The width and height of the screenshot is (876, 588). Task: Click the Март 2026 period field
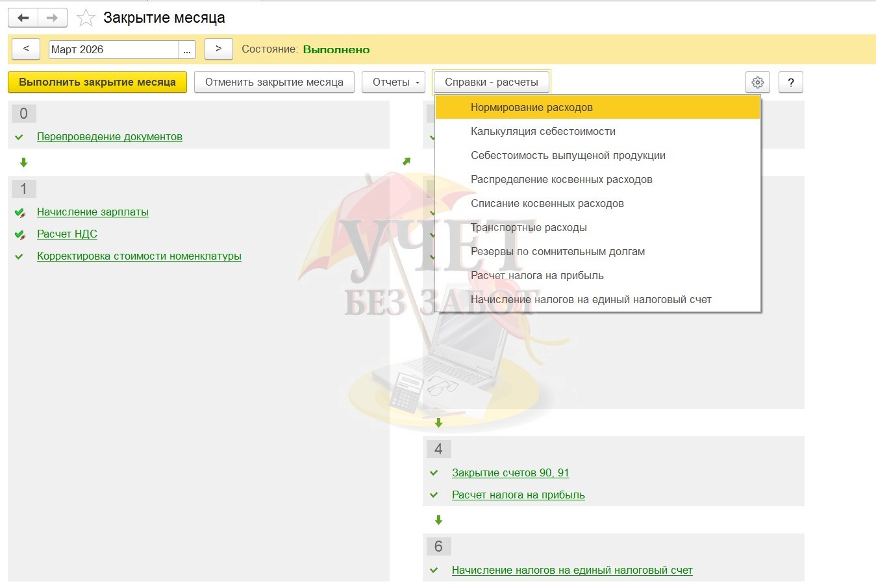114,50
